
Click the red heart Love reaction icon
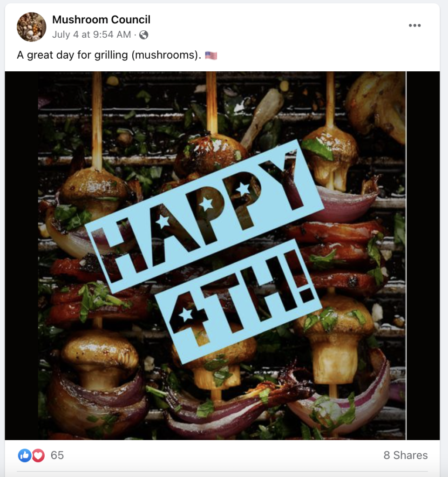[x=38, y=455]
